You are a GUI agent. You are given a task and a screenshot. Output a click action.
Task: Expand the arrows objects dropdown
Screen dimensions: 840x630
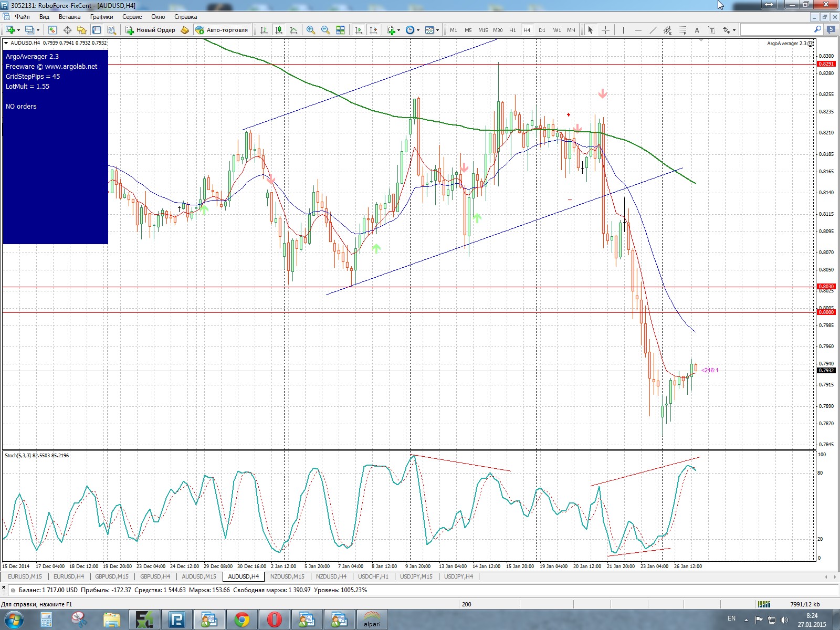734,30
